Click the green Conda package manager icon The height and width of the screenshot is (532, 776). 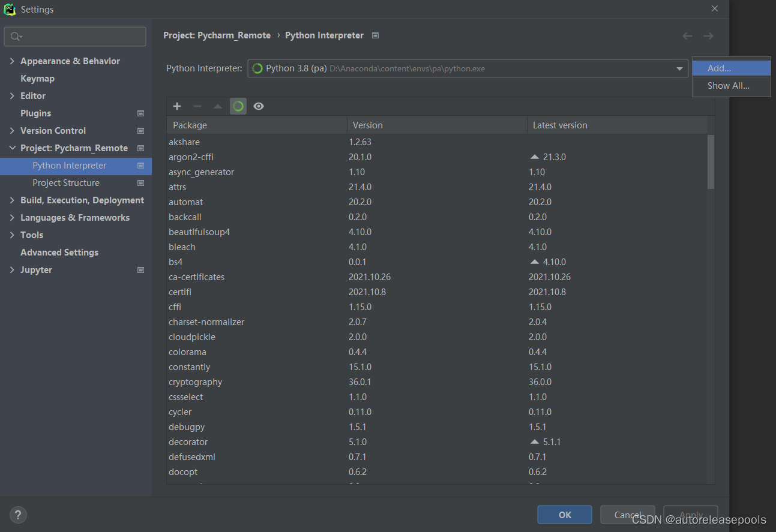coord(238,106)
